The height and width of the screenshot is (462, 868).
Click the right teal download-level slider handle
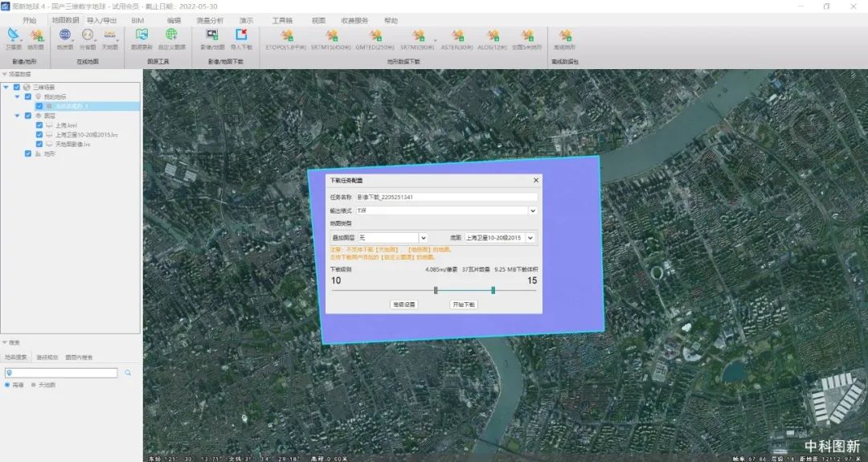(493, 290)
